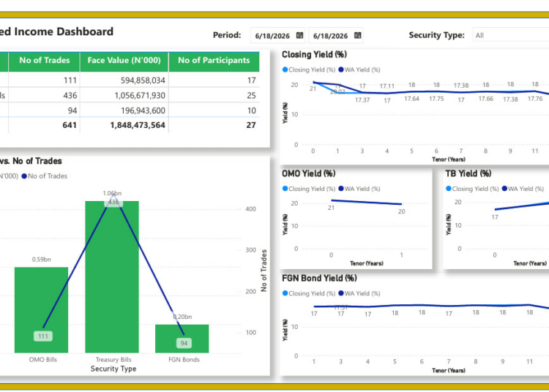
Task: Click 17.75 data label in Closing Yield chart
Action: tap(436, 99)
